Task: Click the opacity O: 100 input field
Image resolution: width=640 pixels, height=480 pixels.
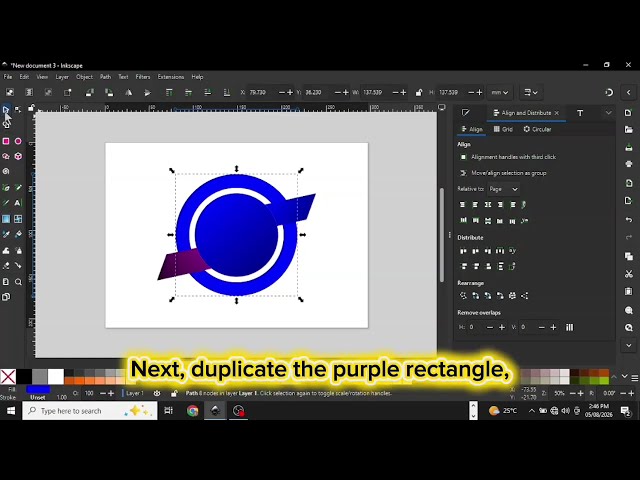Action: 89,393
